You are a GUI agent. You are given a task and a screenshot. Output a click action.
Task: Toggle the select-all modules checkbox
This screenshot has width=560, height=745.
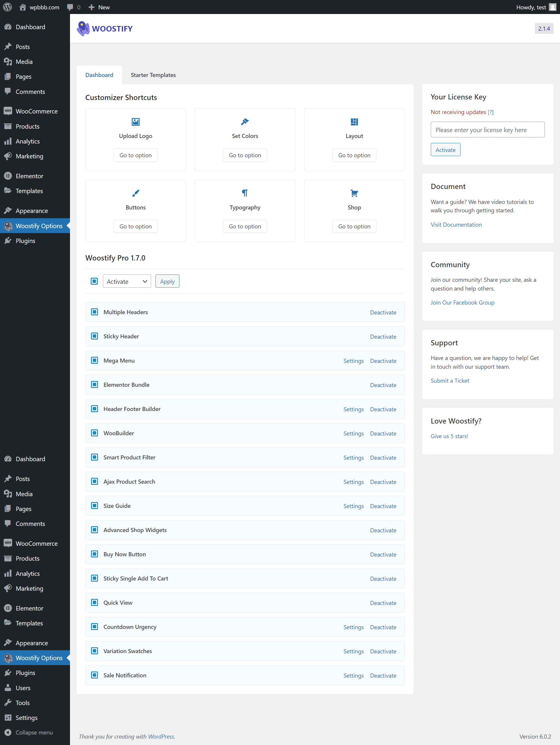94,281
